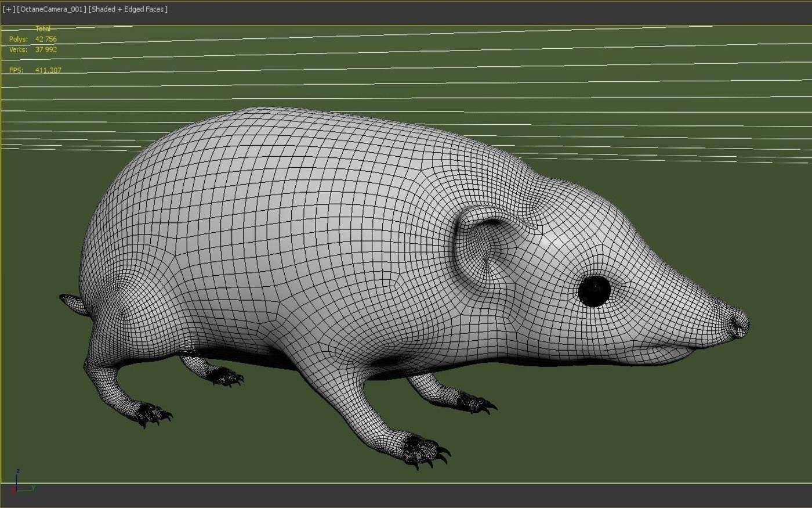
Task: Click the XYZ axis tripod gizmo
Action: click(x=22, y=482)
